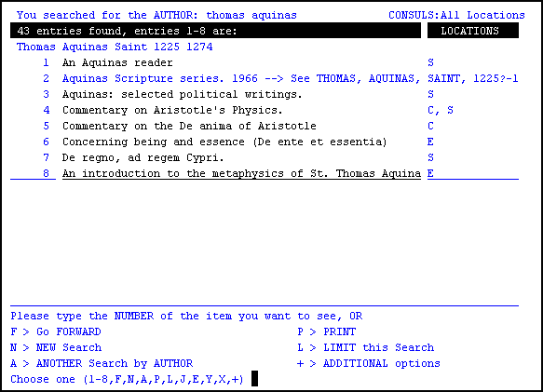The width and height of the screenshot is (543, 392).
Task: Select introduction to metaphysics of St. Thomas
Action: click(241, 173)
